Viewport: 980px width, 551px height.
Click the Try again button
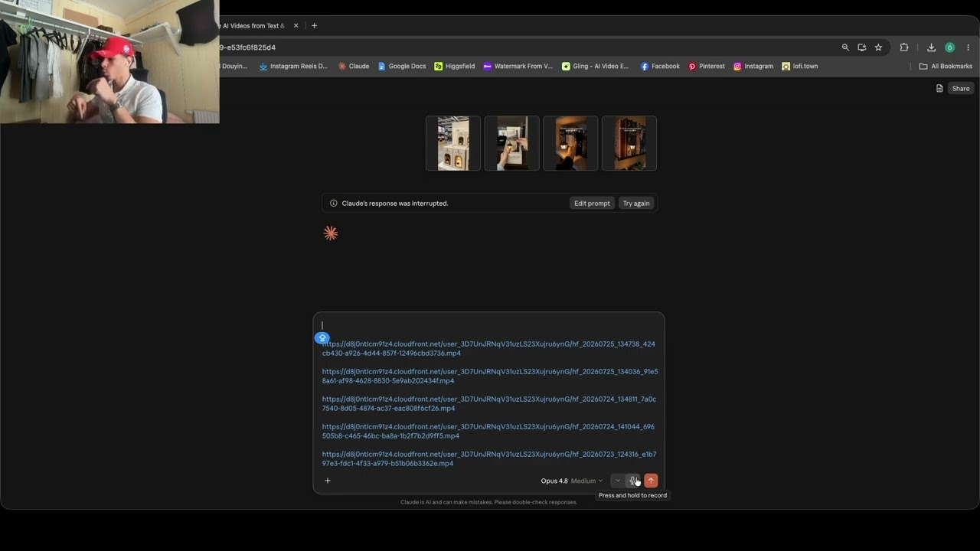point(636,204)
